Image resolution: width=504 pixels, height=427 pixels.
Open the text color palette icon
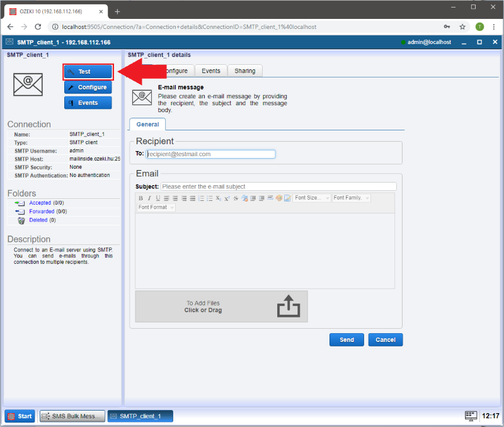(278, 198)
